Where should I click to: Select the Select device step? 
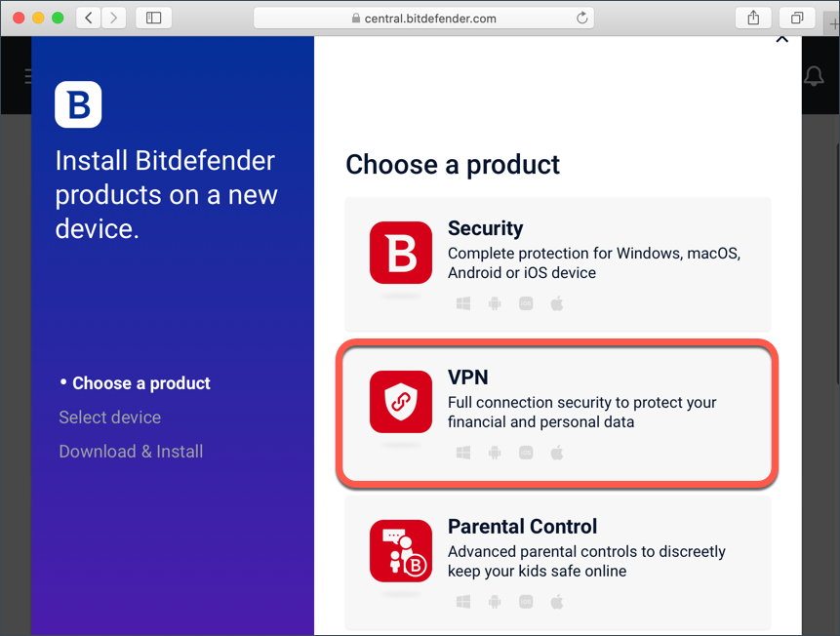pos(110,417)
